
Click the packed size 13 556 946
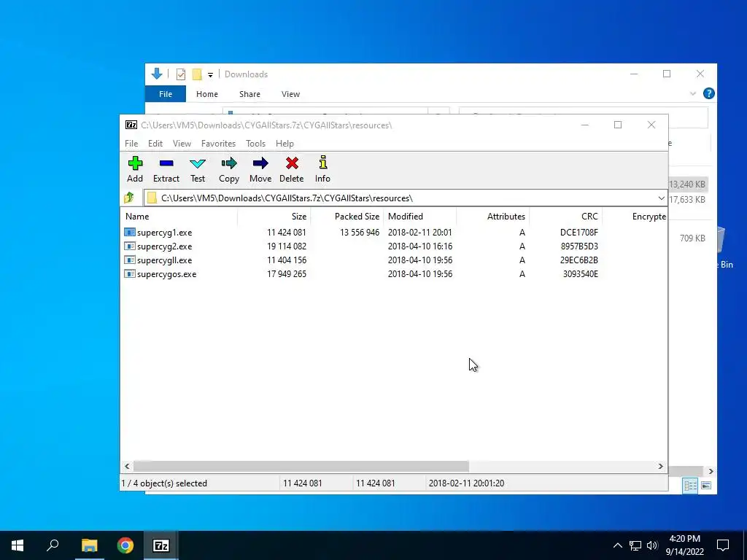[360, 233]
